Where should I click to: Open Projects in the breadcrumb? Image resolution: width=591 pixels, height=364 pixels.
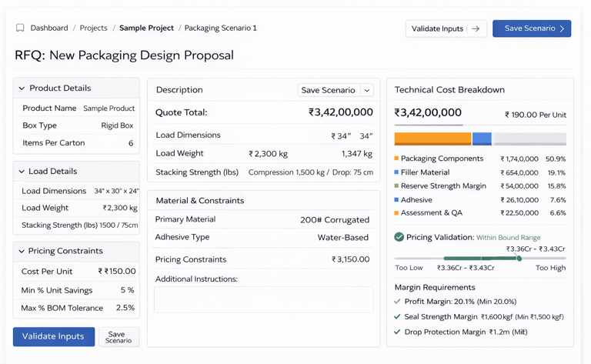pyautogui.click(x=93, y=28)
